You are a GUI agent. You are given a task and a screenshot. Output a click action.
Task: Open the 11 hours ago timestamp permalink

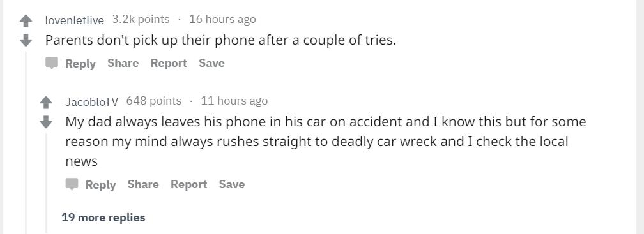pyautogui.click(x=234, y=101)
